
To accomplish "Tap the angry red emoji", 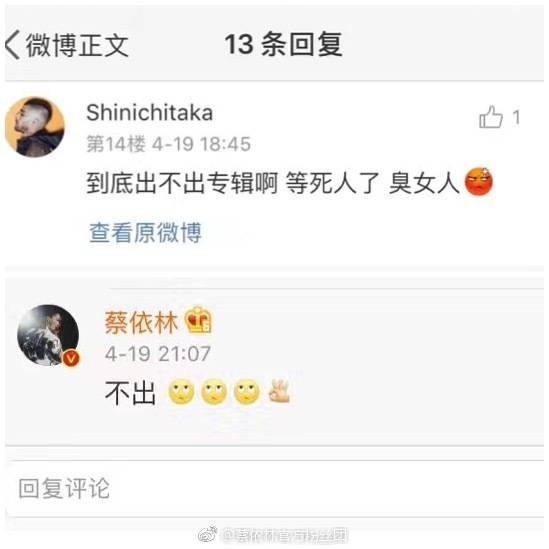I will click(479, 182).
